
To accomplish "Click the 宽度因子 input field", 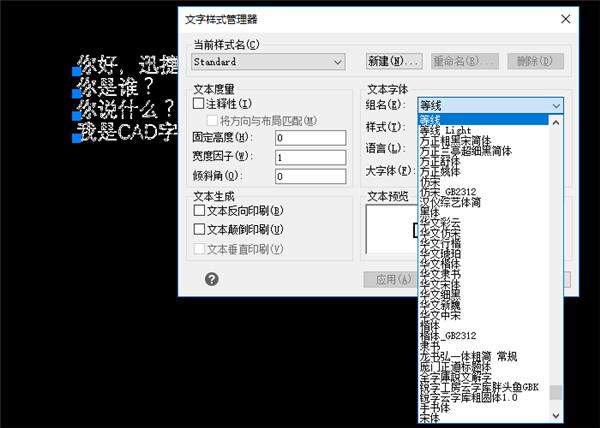I will click(310, 157).
